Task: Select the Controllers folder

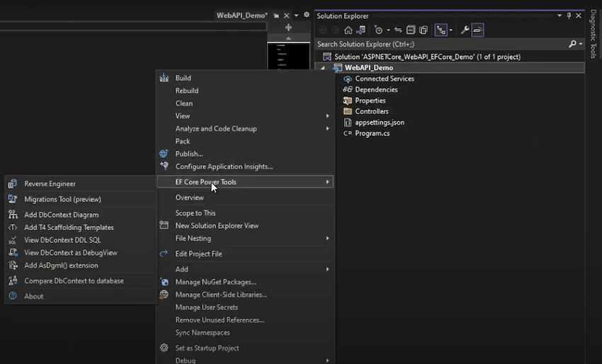Action: (372, 111)
